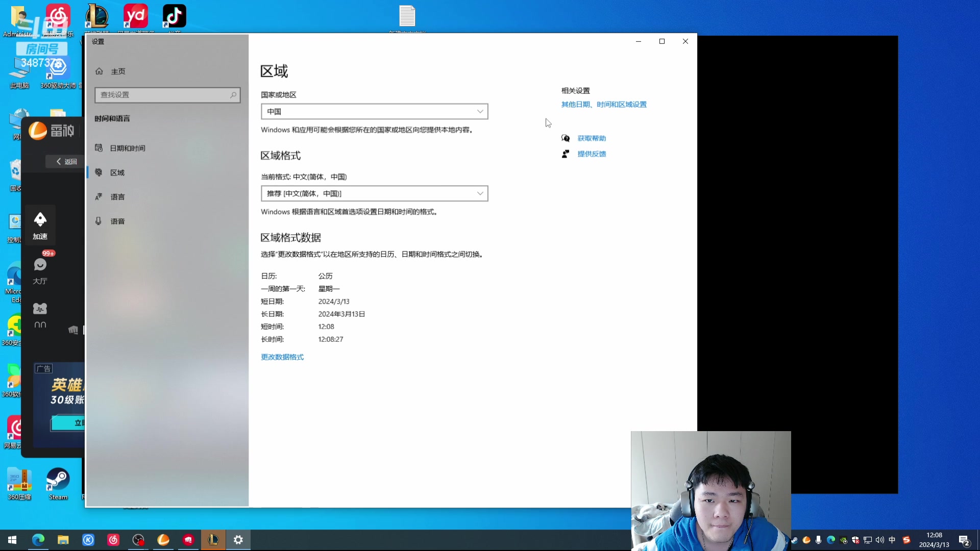
Task: Open the volume icon in system tray
Action: (x=879, y=540)
